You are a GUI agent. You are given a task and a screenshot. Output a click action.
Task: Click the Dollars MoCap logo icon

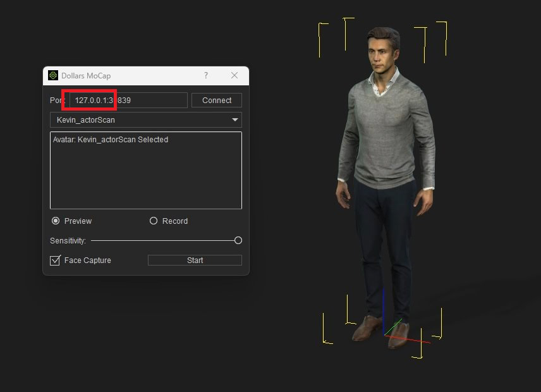[x=53, y=76]
